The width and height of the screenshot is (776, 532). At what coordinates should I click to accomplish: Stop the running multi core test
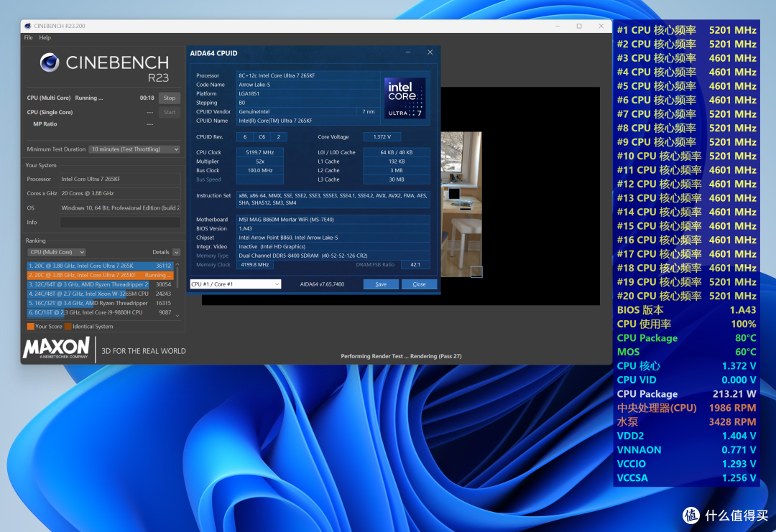point(170,98)
